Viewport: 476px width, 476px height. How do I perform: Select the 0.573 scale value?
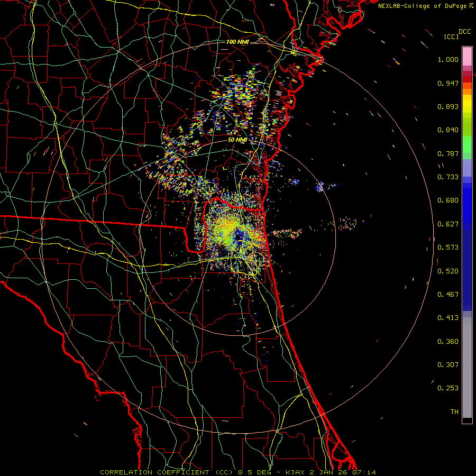(x=448, y=248)
